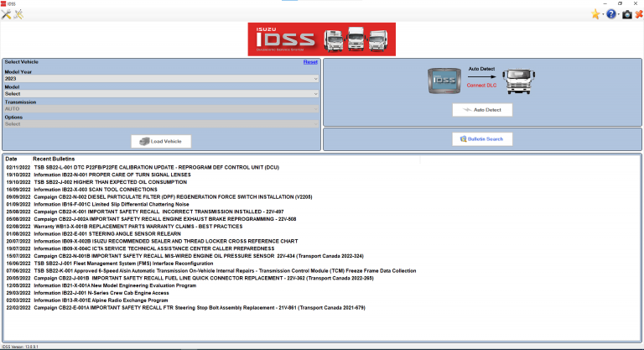Image resolution: width=644 pixels, height=350 pixels.
Task: Click the IDSS Version status bar text
Action: 20,347
